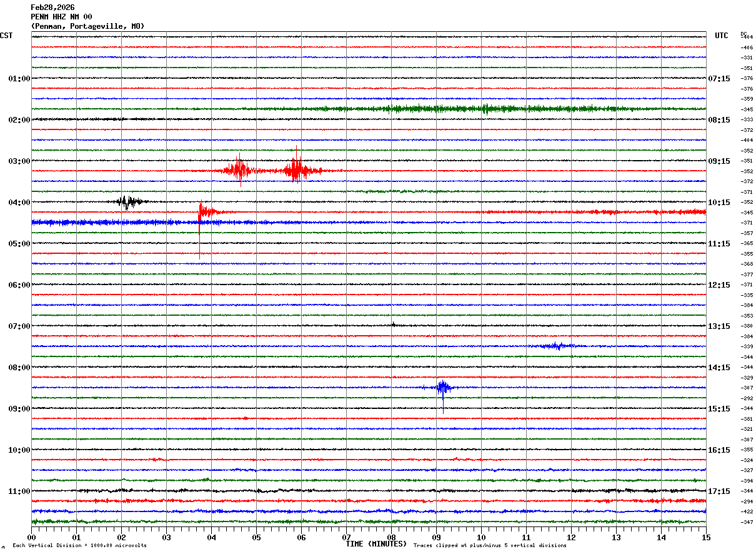Select the 08:00 CST row label

pos(19,368)
